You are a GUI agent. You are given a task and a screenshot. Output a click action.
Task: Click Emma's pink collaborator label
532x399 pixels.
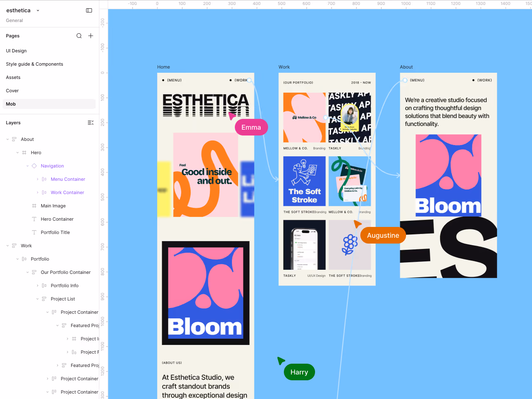251,127
